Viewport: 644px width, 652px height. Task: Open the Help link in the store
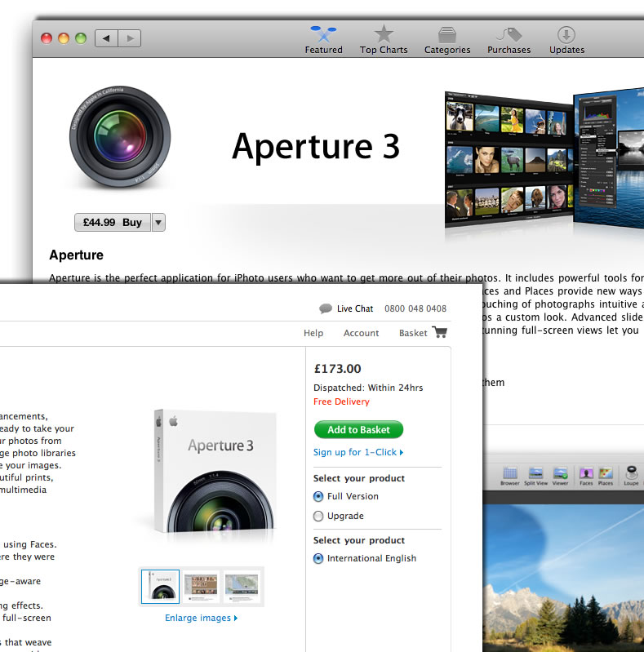click(x=313, y=333)
